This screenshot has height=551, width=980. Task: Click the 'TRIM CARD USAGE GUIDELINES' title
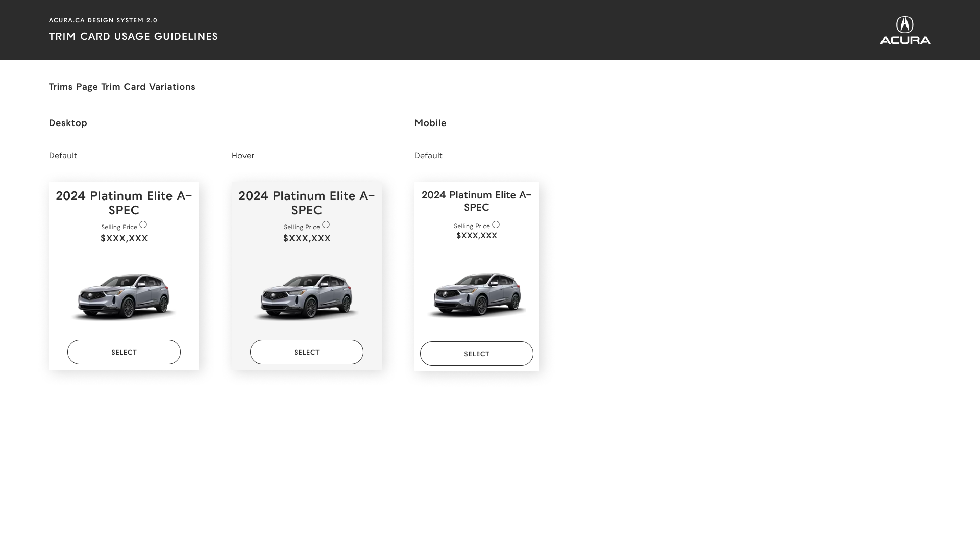[133, 36]
